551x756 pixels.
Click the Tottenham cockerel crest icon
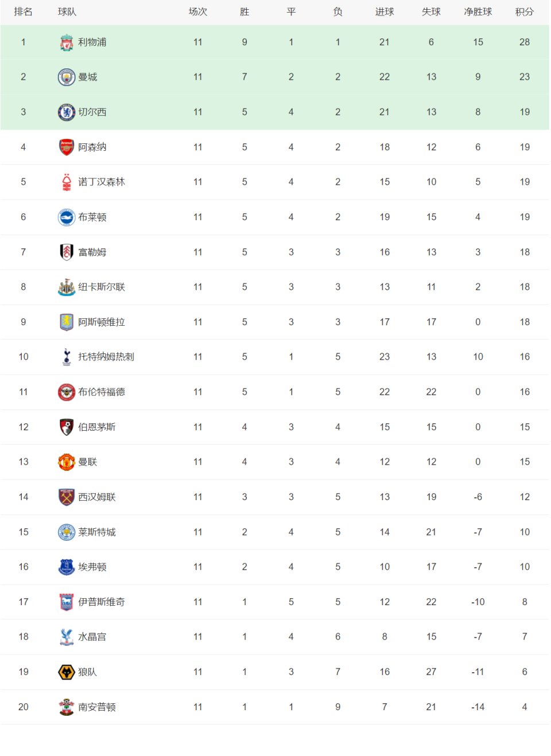(x=67, y=357)
